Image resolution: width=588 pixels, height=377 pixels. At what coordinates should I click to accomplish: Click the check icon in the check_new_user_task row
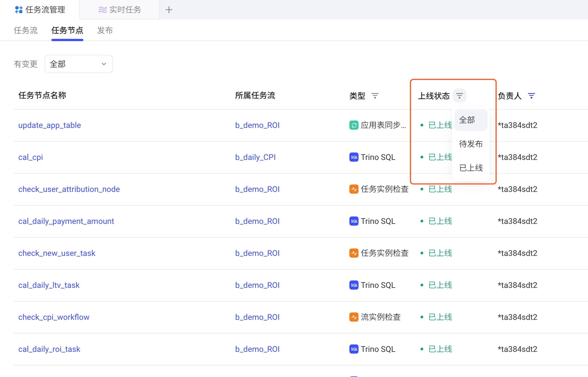354,253
